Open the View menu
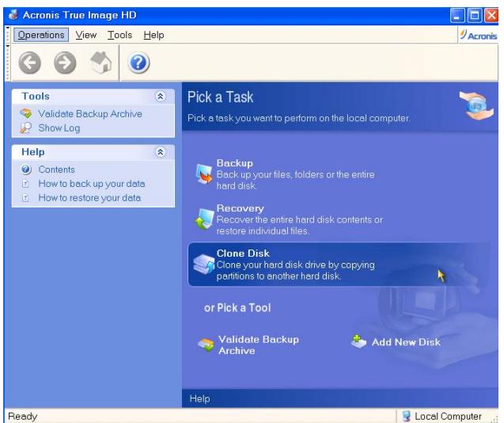The width and height of the screenshot is (504, 423). (85, 35)
